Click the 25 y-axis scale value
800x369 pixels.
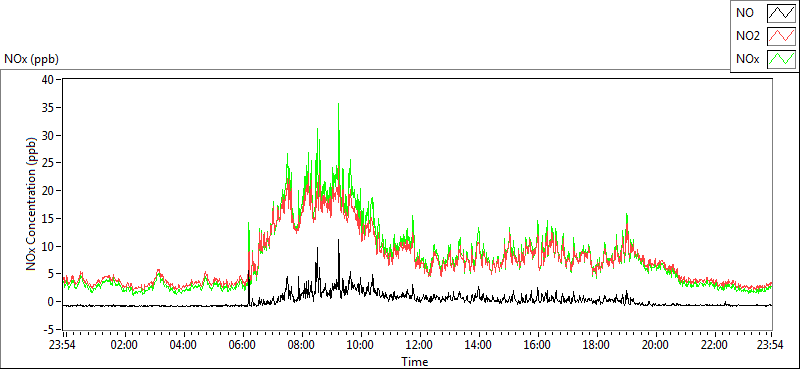[x=49, y=163]
